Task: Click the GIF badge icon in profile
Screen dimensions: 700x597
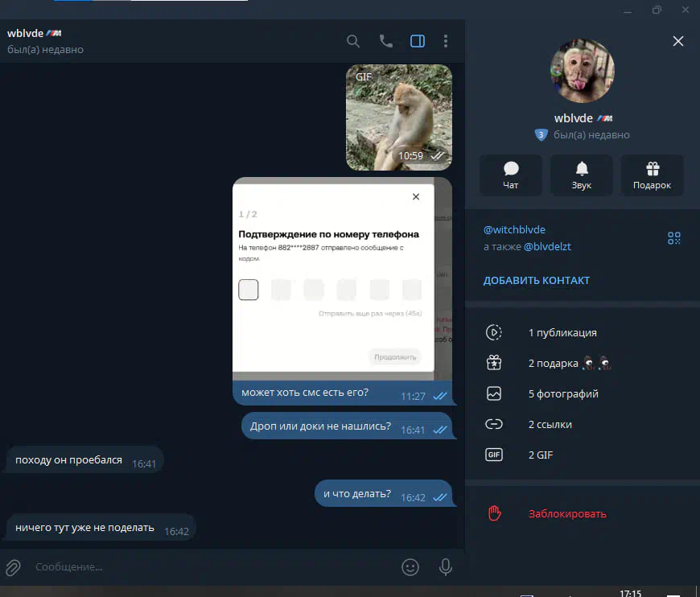Action: pos(494,455)
